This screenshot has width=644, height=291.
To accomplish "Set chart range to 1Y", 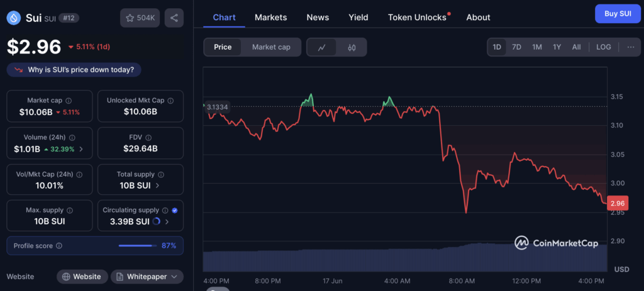I will click(x=557, y=47).
